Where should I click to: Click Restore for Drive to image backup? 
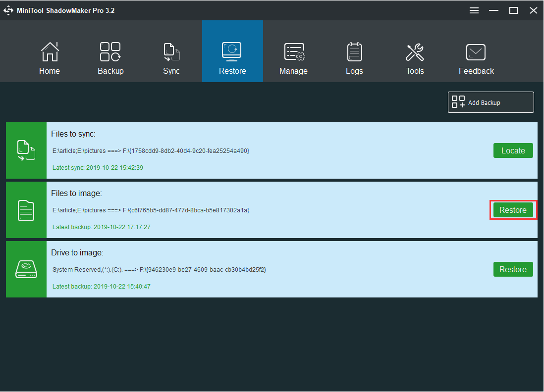(513, 269)
